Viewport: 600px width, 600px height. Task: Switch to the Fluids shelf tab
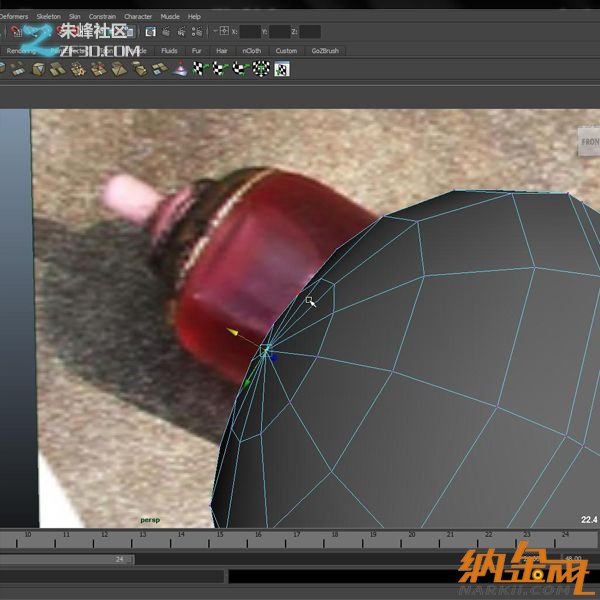tap(169, 50)
